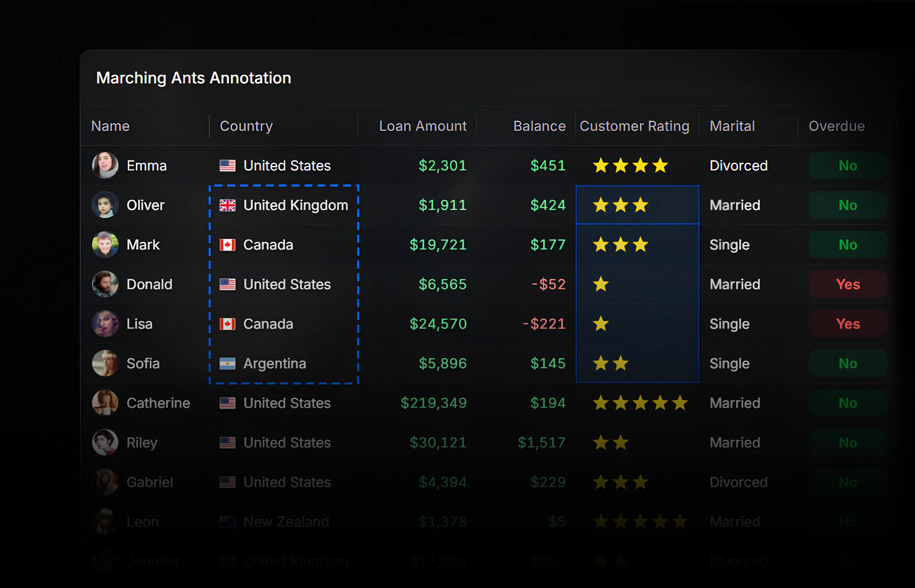Click Donald's Overdue 'Yes' badge

pos(848,284)
